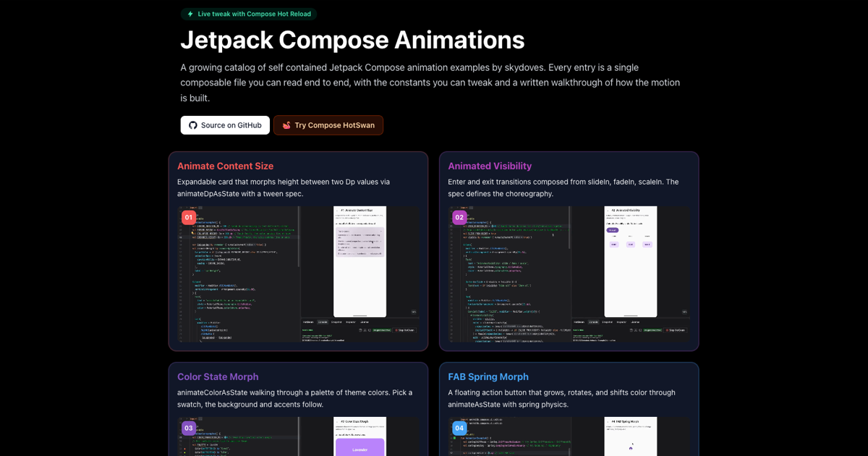Open the Color State Morph preview thumbnail

[x=298, y=436]
